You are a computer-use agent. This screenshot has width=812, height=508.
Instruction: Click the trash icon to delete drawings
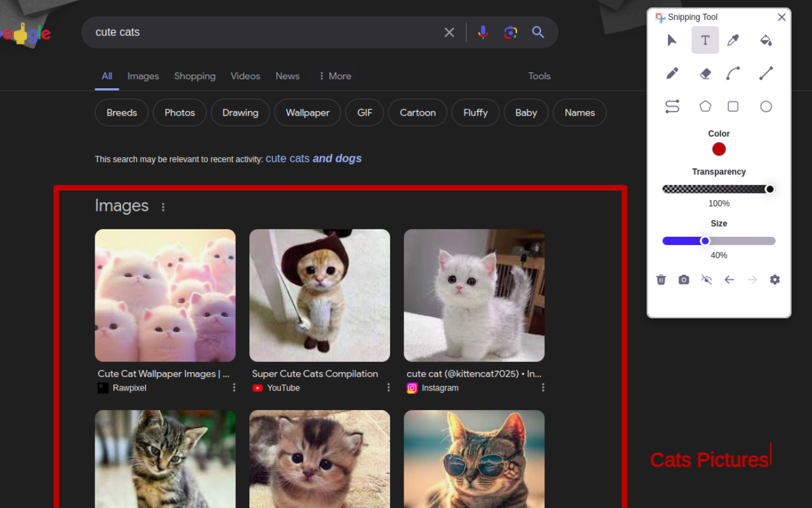click(661, 279)
